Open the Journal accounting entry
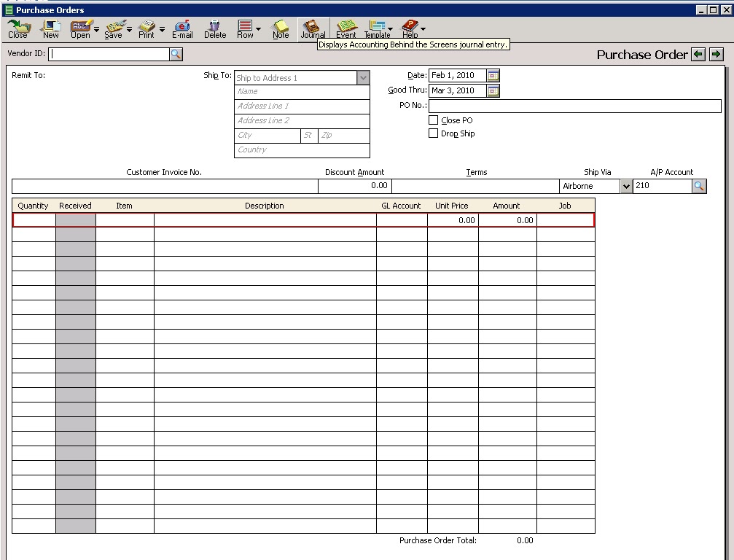 [313, 28]
